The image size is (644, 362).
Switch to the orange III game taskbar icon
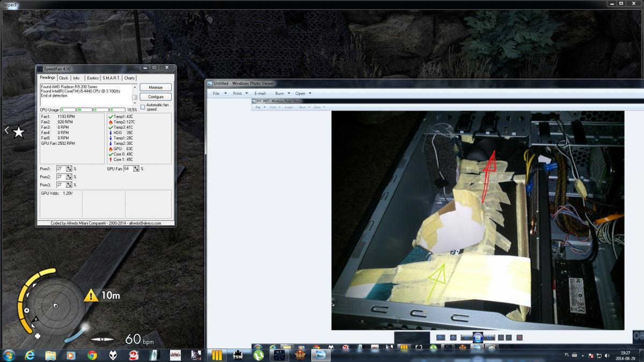pyautogui.click(x=217, y=354)
